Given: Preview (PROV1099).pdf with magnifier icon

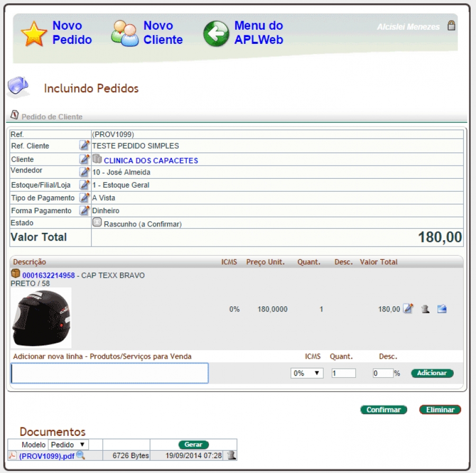Looking at the screenshot, I should (x=80, y=455).
